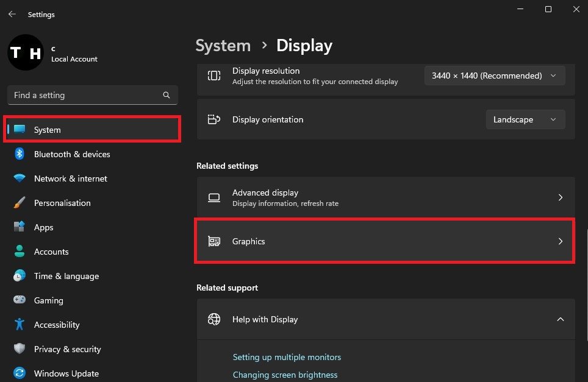Open Accounts in the sidebar
Screen dimensions: 588x382
(x=51, y=252)
